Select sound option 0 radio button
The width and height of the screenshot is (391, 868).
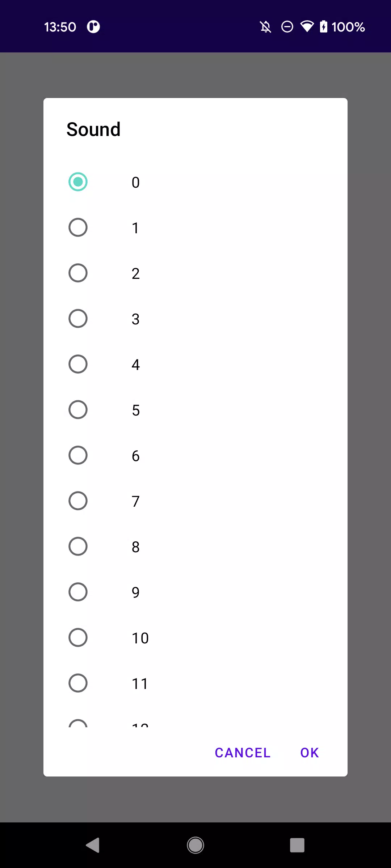pos(78,182)
